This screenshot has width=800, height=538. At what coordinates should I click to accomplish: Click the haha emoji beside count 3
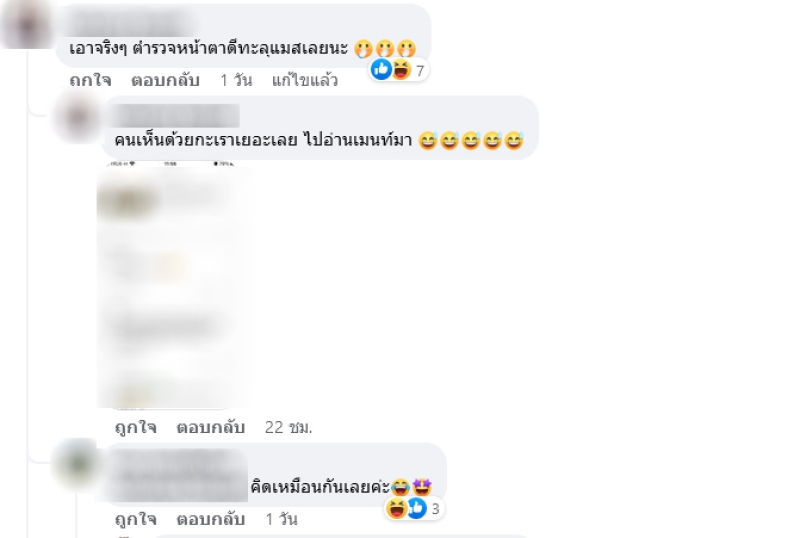point(396,508)
